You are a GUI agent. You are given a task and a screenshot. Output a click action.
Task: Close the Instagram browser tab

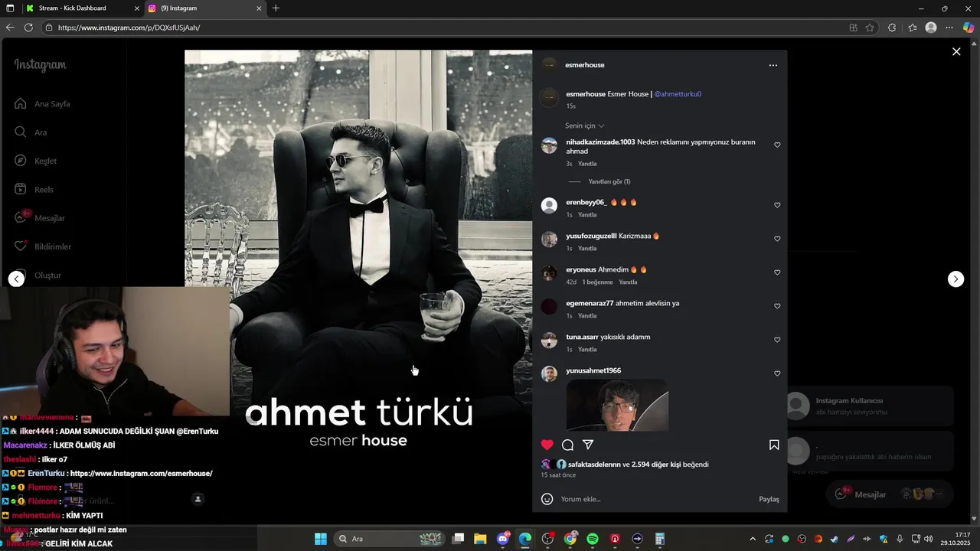pyautogui.click(x=259, y=8)
